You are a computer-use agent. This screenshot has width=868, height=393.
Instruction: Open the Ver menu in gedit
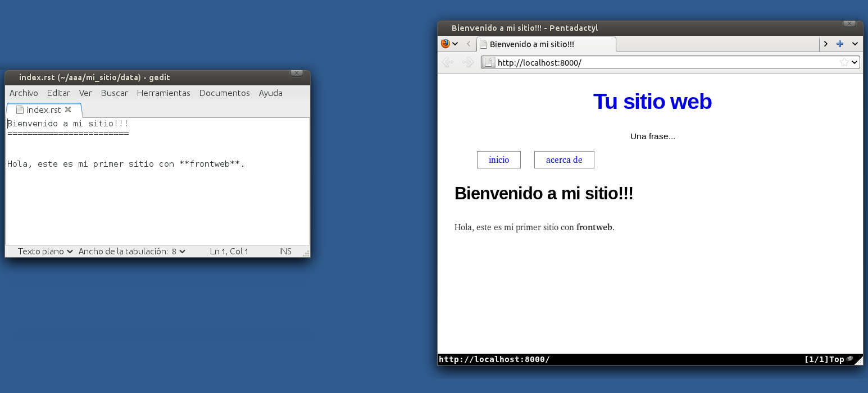pos(85,93)
